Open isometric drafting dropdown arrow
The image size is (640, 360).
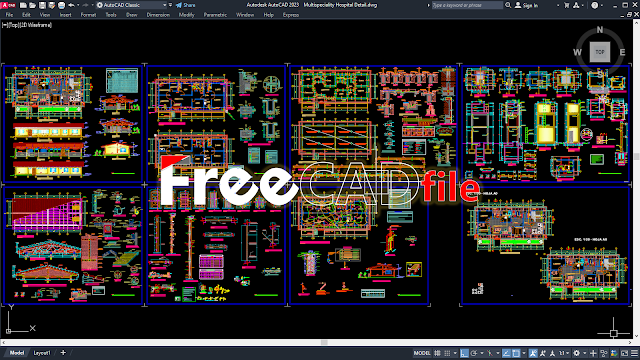(x=498, y=353)
